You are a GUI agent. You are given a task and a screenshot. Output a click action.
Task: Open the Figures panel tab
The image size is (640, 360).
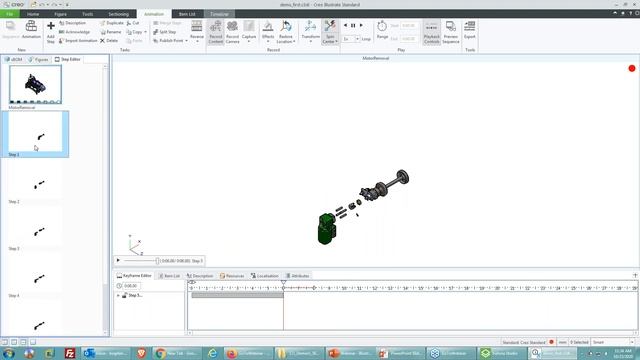38,59
